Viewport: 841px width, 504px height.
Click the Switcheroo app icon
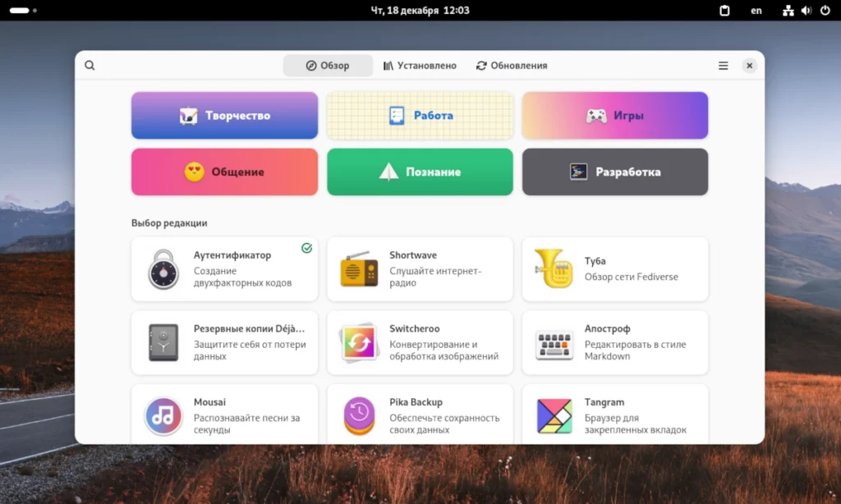359,342
